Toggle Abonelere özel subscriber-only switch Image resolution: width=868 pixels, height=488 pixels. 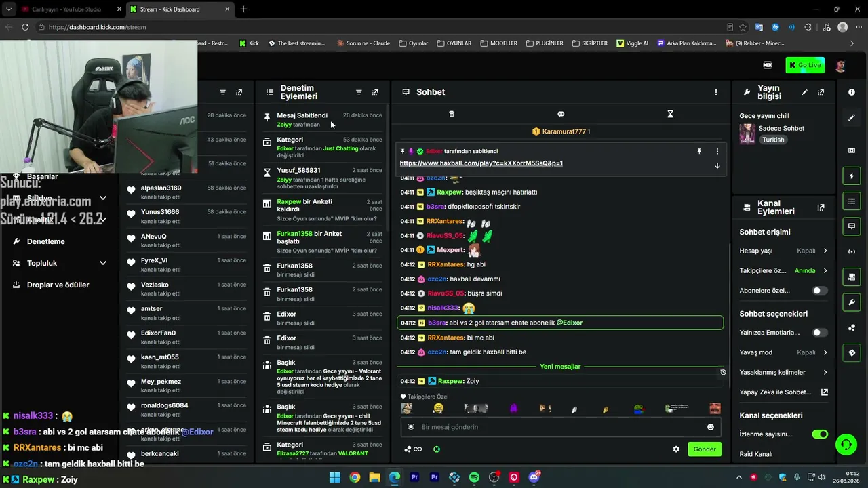[x=820, y=291]
